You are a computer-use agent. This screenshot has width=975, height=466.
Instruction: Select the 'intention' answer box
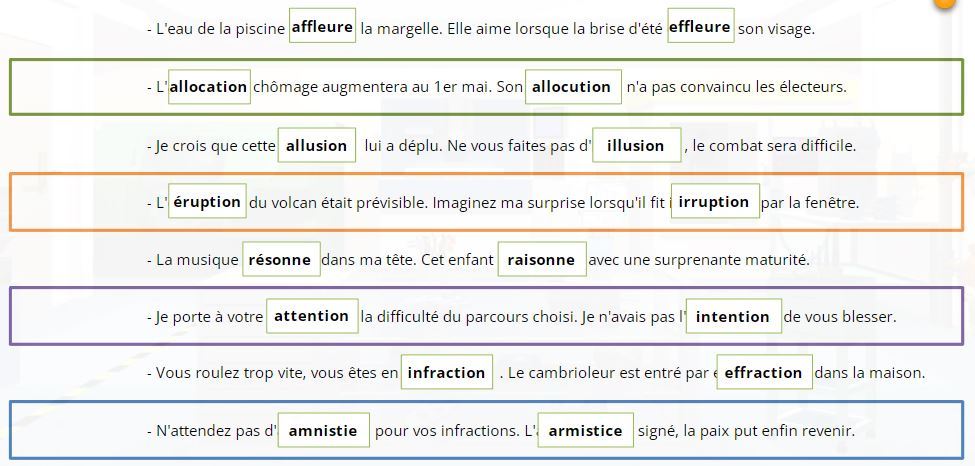734,316
